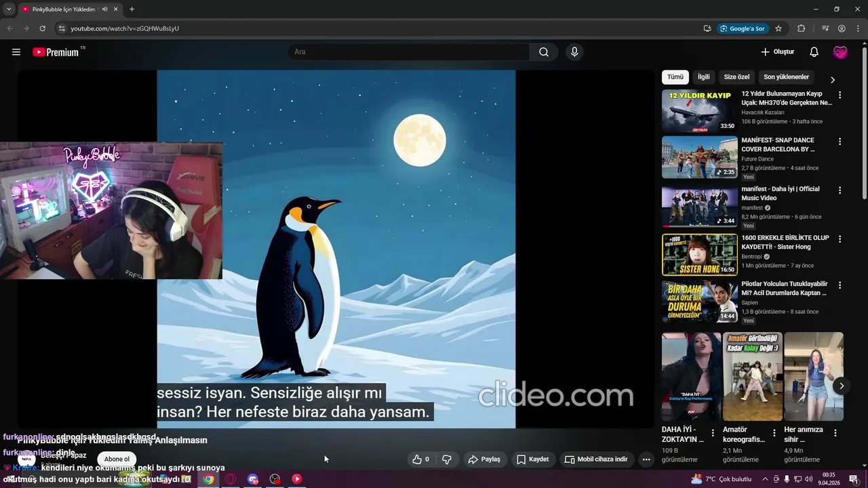
Task: Open options menu for Sister Hong video
Action: (840, 239)
